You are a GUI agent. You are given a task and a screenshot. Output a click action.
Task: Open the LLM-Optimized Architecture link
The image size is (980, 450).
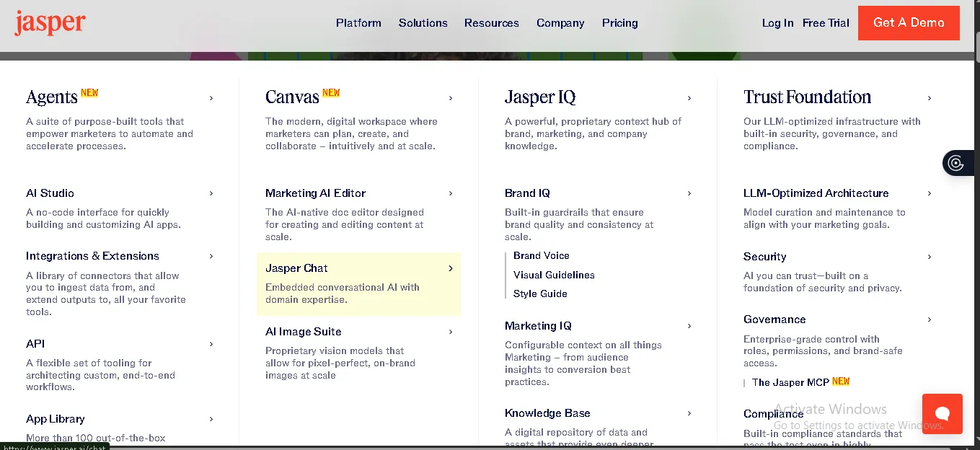click(x=816, y=193)
